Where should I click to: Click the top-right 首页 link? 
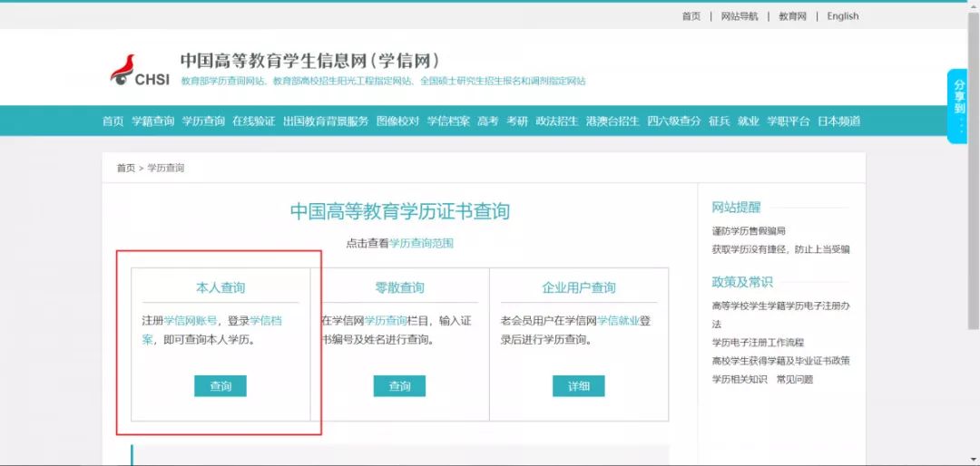pos(691,16)
